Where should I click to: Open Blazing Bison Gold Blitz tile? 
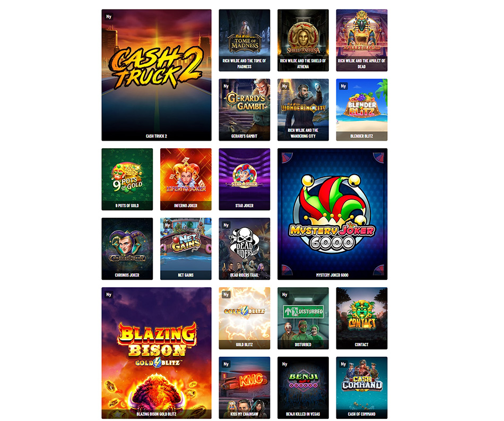(157, 353)
